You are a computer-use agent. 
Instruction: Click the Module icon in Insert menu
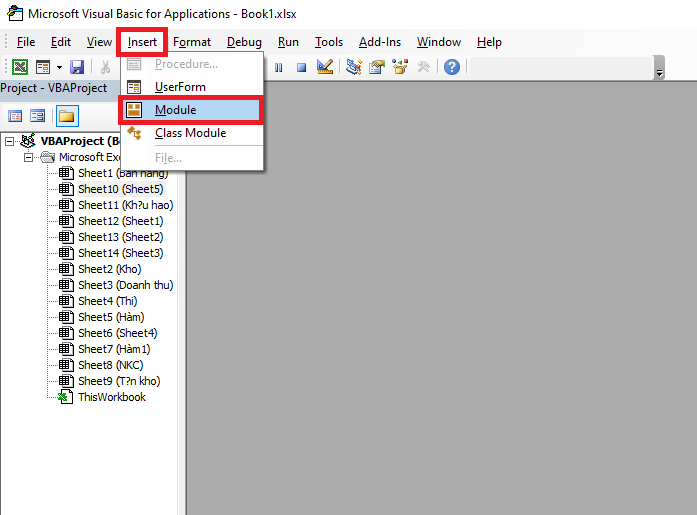pos(134,110)
